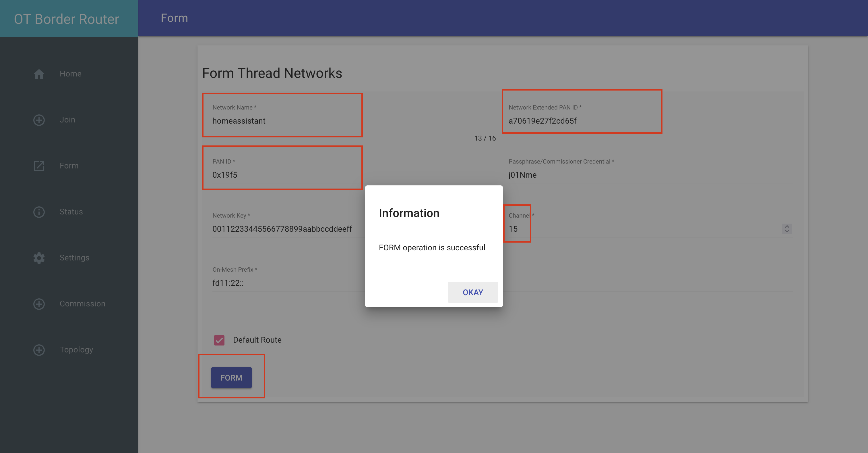Click the FORM submit button
Screen dimensions: 868x453
click(231, 378)
